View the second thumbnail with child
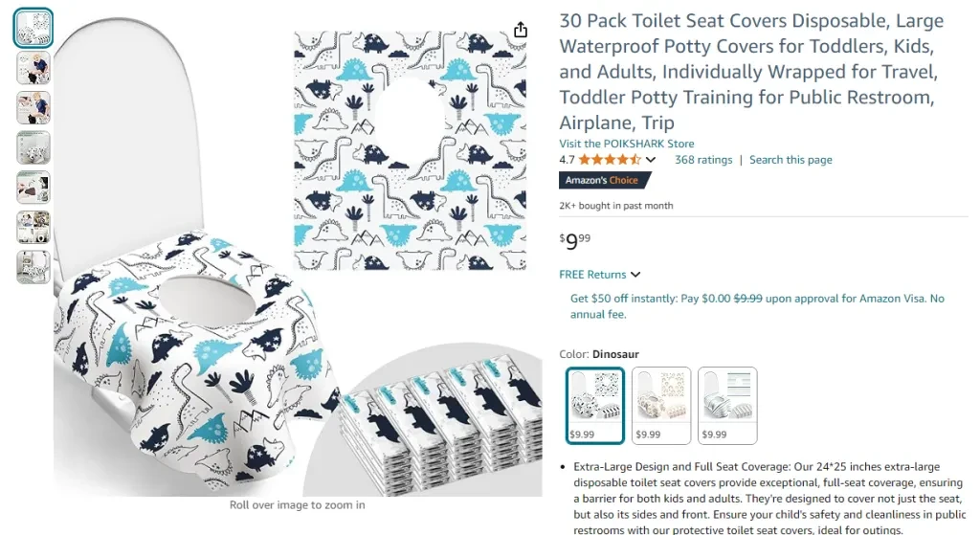This screenshot has height=535, width=980. (x=33, y=68)
